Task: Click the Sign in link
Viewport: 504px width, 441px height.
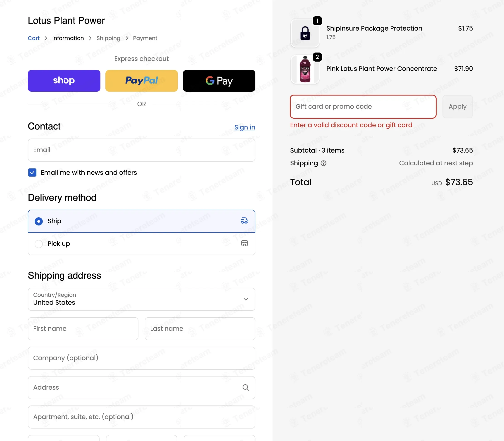Action: click(245, 127)
